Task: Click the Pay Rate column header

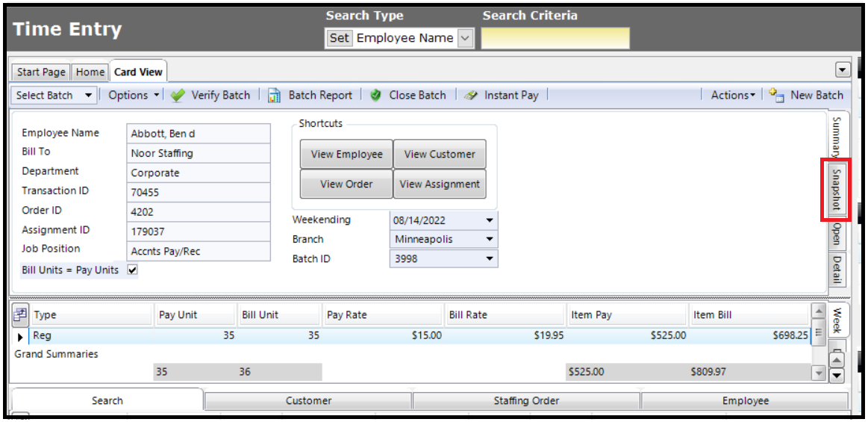Action: pyautogui.click(x=384, y=315)
